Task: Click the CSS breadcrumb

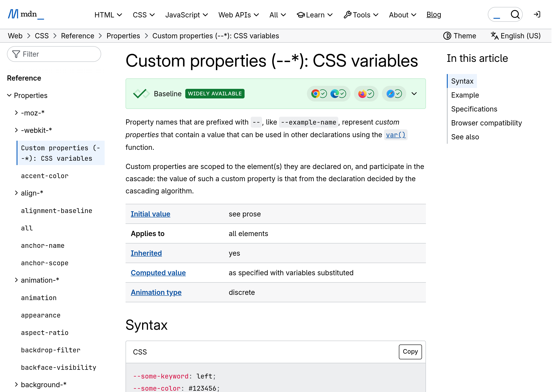Action: [x=42, y=36]
